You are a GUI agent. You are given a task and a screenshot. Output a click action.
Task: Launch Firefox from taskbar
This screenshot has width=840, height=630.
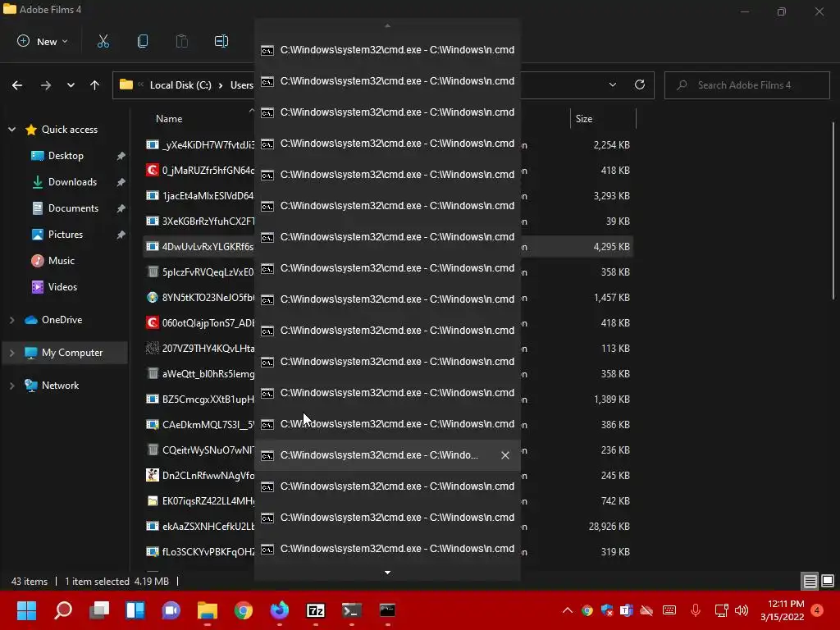point(279,610)
